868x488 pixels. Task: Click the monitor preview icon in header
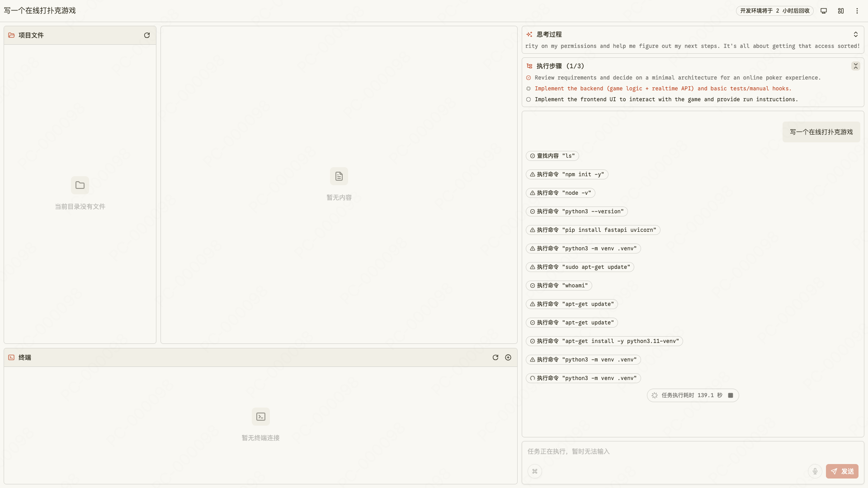pos(824,11)
